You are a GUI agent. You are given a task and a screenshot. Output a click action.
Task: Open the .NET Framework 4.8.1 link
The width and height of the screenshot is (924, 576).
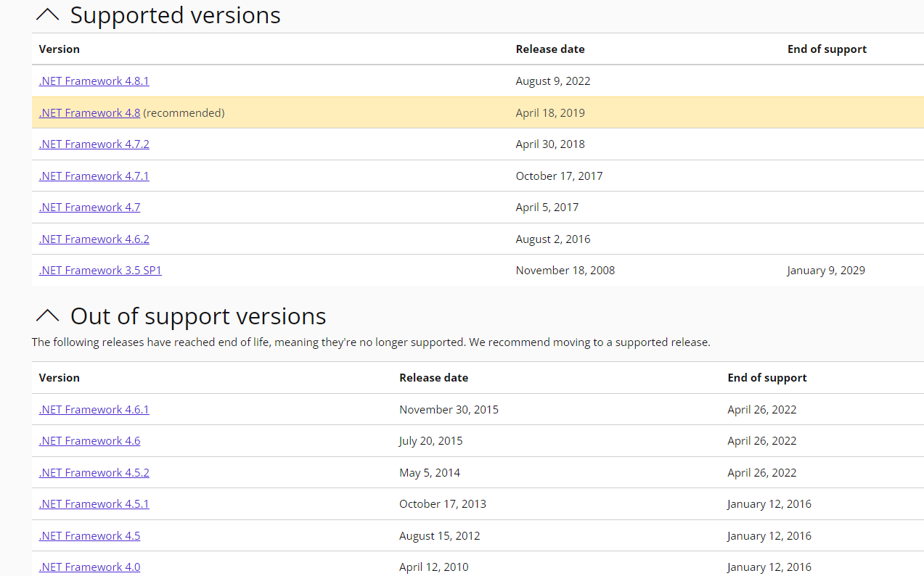(94, 81)
